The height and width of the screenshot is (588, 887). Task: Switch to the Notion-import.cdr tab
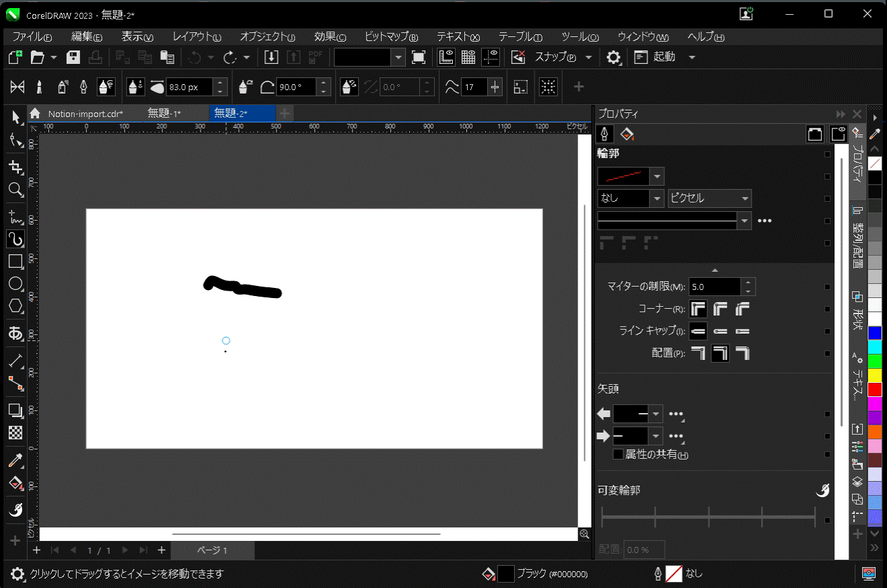click(x=85, y=114)
